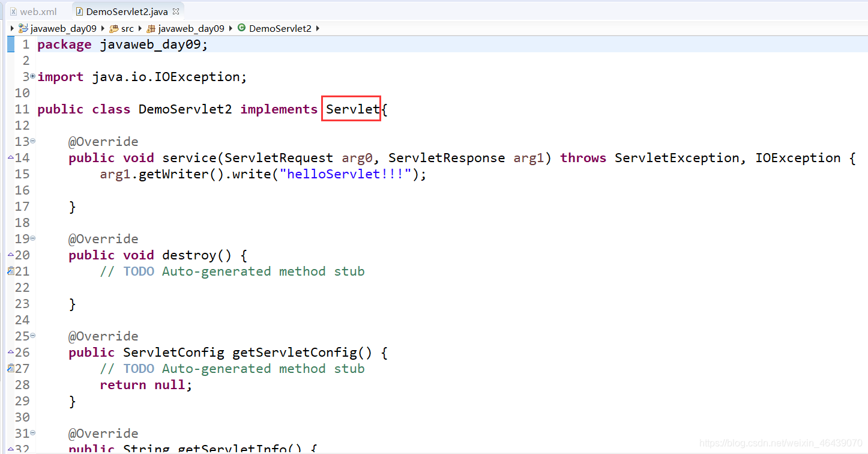Click the @Override annotation on line 13

tap(103, 142)
